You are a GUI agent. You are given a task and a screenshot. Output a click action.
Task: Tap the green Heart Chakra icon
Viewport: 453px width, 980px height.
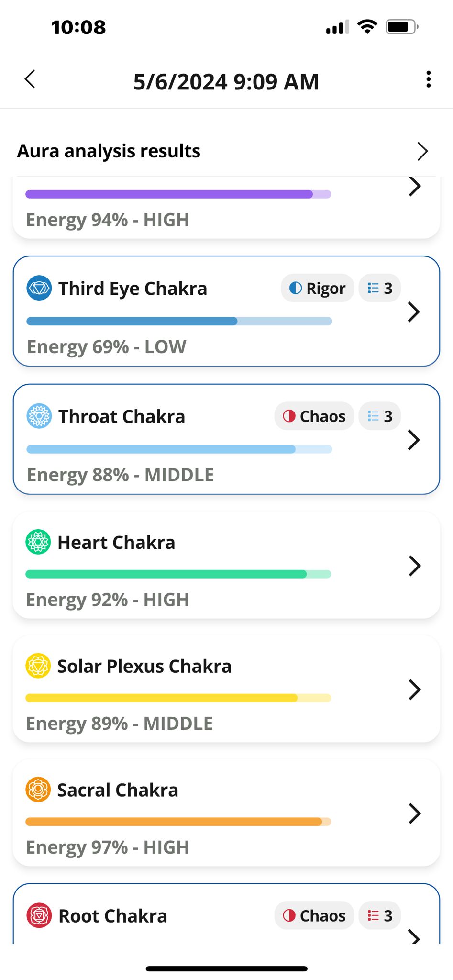(38, 542)
